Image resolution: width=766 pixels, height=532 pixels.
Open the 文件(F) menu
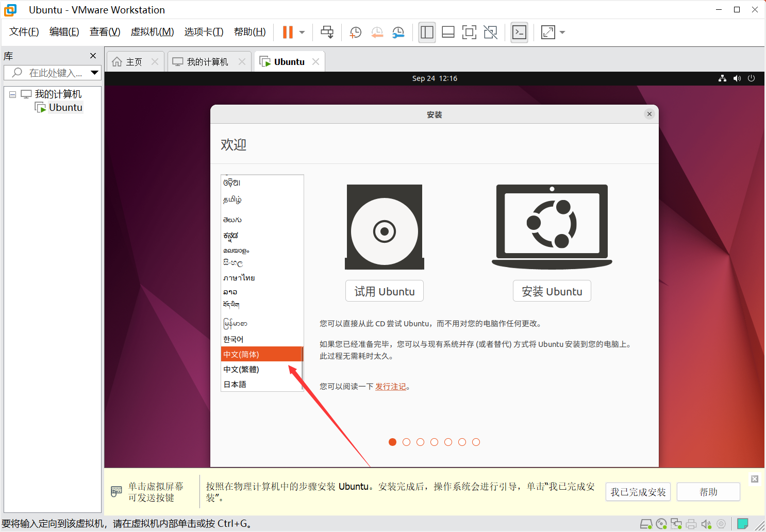tap(24, 32)
